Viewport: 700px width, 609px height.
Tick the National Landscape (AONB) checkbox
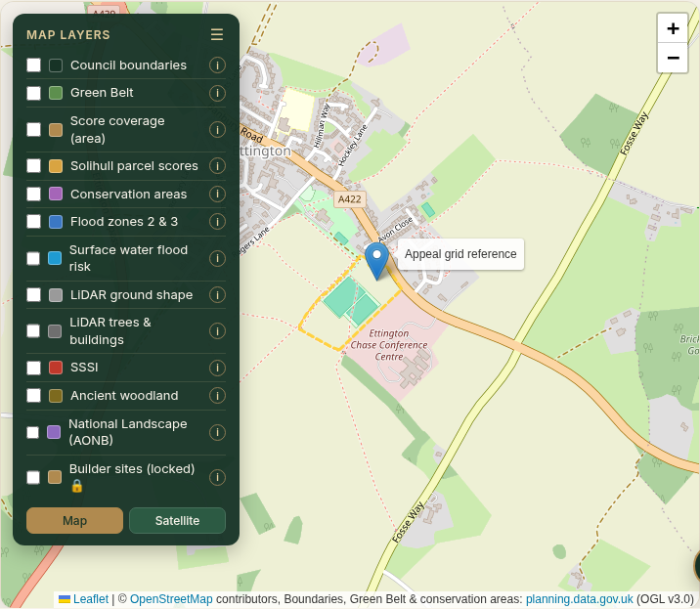coord(32,432)
